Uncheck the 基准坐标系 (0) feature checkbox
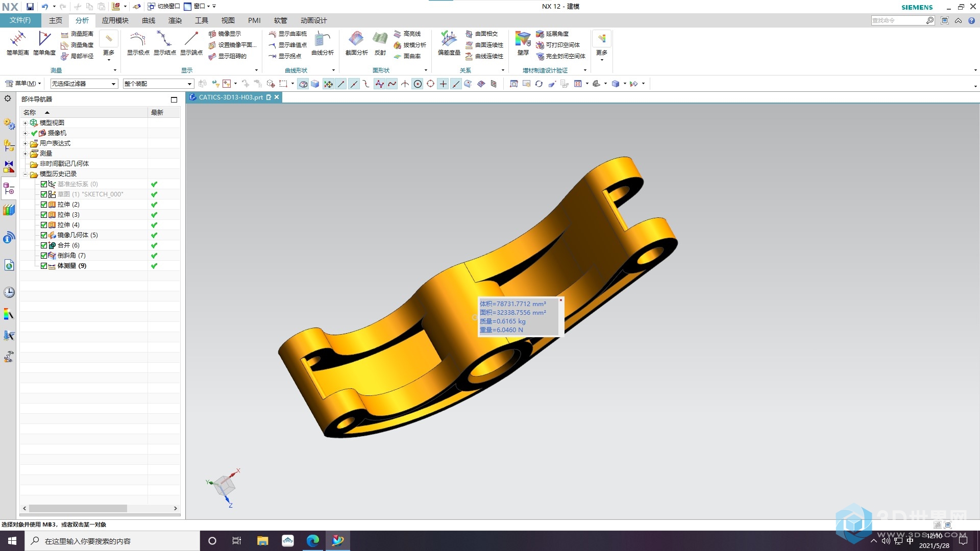Image resolution: width=980 pixels, height=551 pixels. (44, 184)
